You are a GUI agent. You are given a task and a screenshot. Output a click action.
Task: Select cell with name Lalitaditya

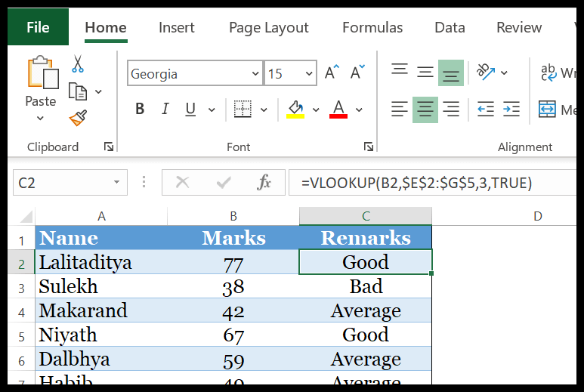[x=101, y=262]
